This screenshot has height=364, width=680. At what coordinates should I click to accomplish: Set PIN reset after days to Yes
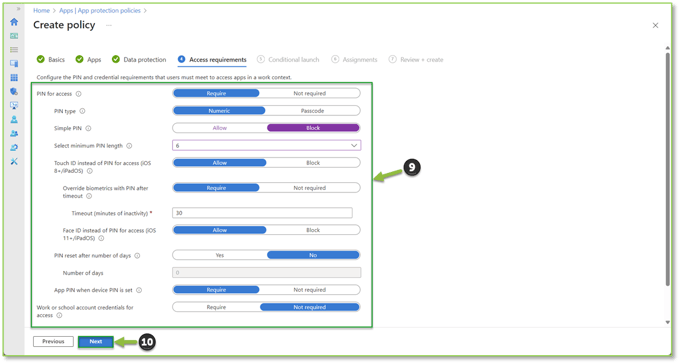[x=219, y=255]
